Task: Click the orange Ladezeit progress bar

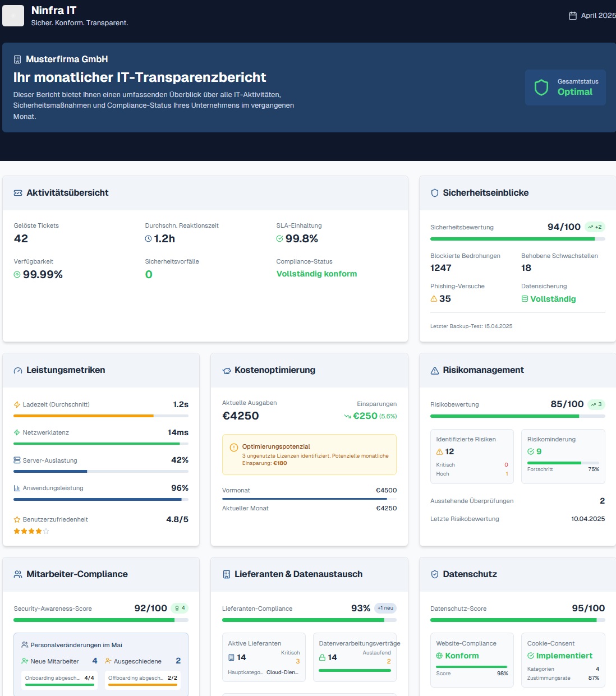Action: pyautogui.click(x=84, y=416)
